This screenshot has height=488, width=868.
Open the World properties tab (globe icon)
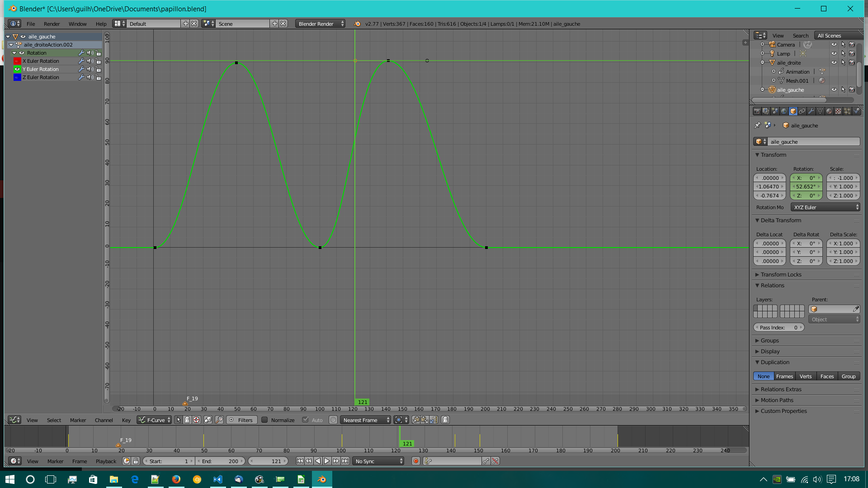tap(784, 111)
